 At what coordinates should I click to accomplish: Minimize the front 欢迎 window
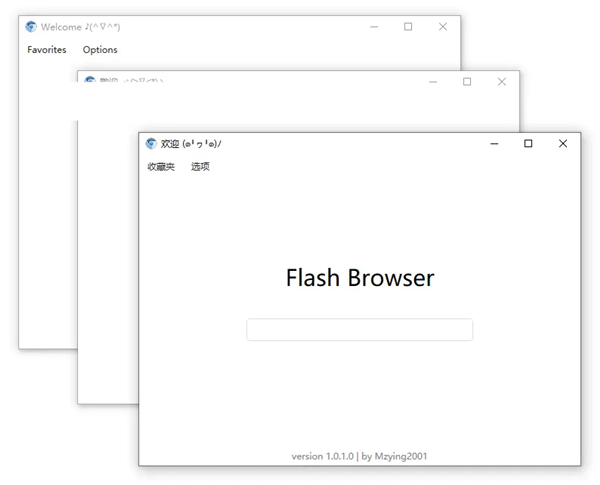pos(494,143)
